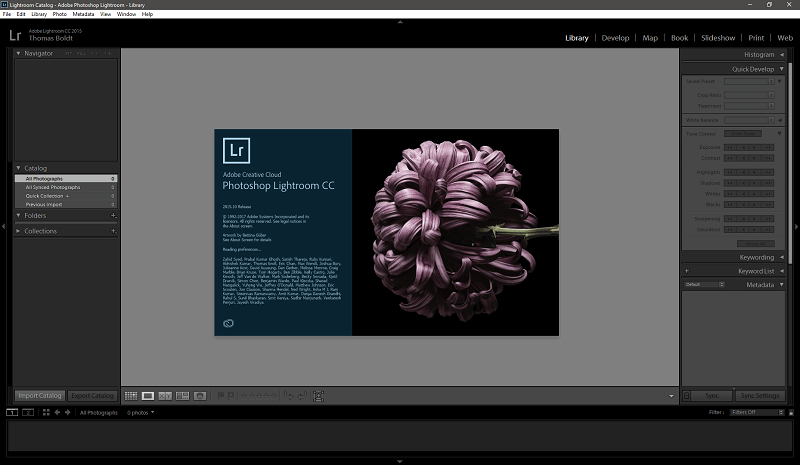This screenshot has width=800, height=465.
Task: Go back using filmstrip left arrow
Action: [57, 412]
